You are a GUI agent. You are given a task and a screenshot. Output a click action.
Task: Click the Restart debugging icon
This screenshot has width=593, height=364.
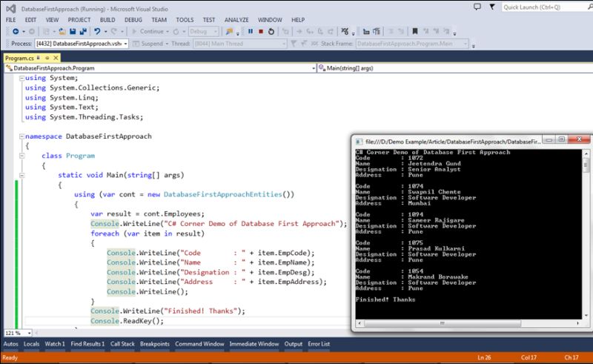(x=272, y=31)
